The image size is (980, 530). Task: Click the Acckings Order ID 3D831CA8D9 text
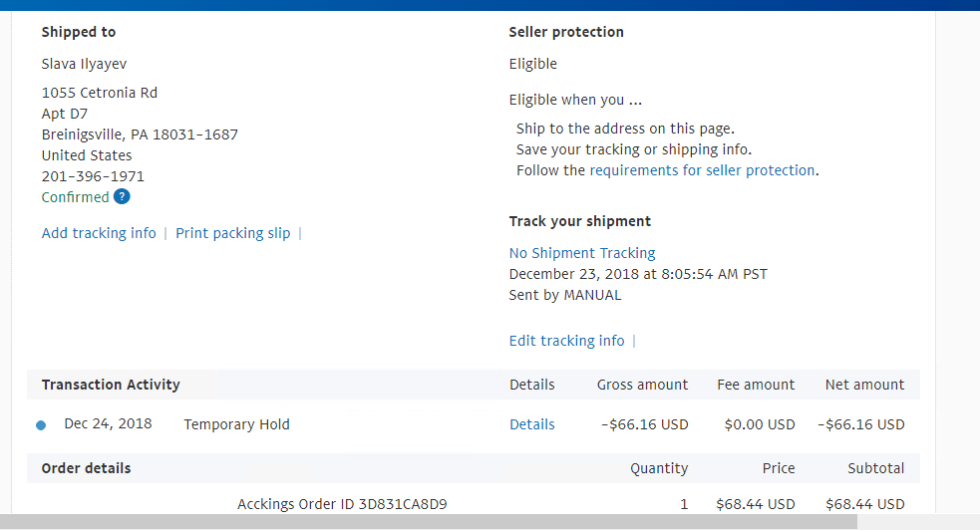[x=342, y=504]
